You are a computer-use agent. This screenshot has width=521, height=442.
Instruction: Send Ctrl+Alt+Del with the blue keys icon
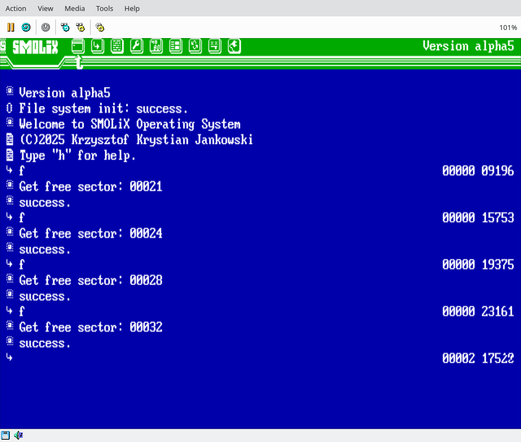(65, 27)
